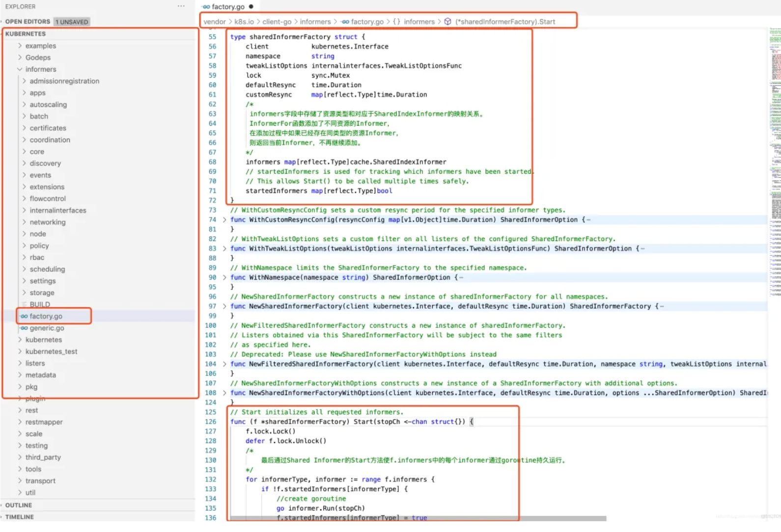Click the Go file icon in breadcrumb path
The width and height of the screenshot is (781, 532).
point(345,22)
